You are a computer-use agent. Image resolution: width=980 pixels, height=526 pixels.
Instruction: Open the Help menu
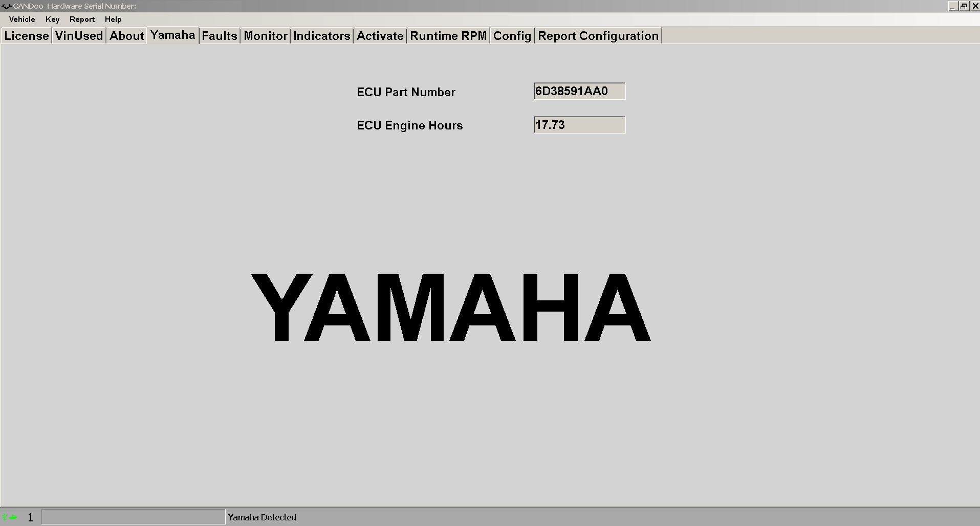pyautogui.click(x=113, y=19)
